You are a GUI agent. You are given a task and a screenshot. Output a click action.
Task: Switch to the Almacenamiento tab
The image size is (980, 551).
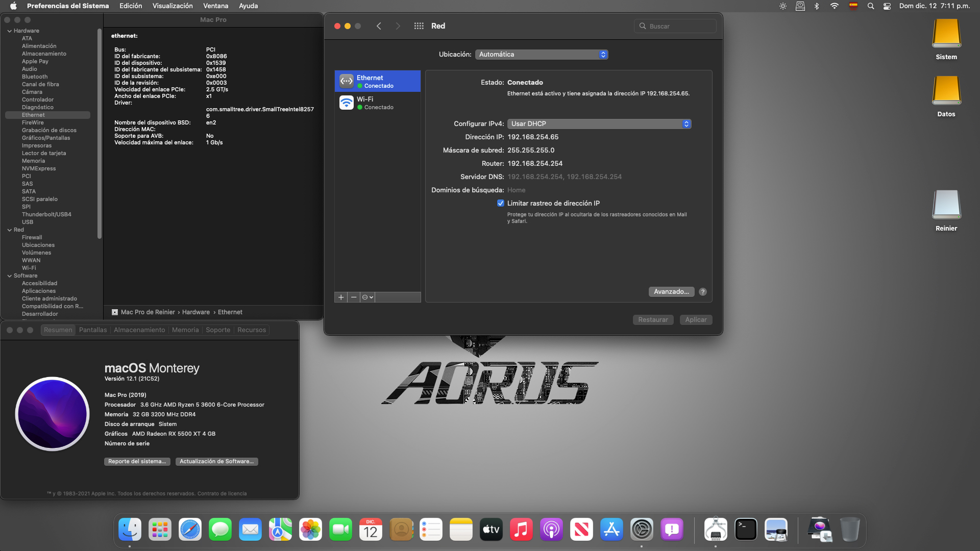point(139,330)
